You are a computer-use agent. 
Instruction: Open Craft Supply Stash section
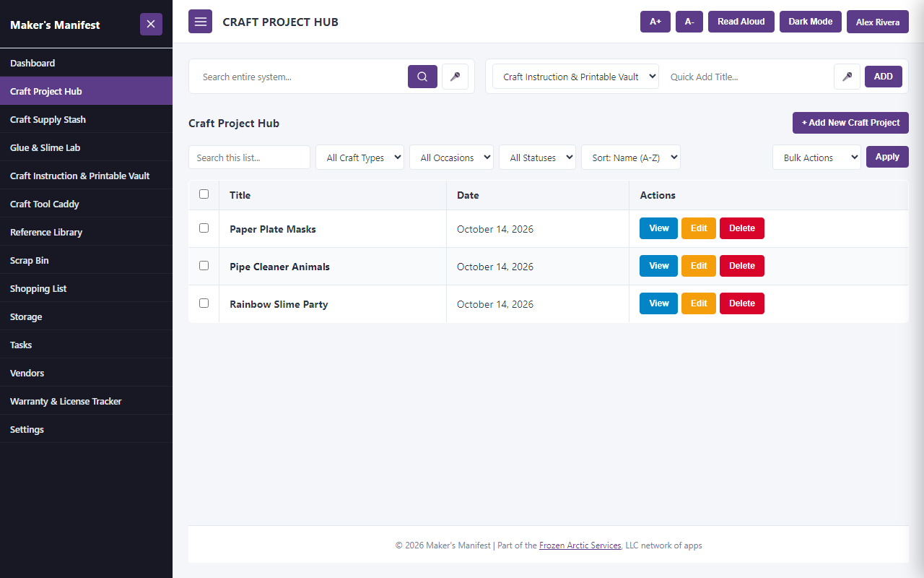(86, 119)
